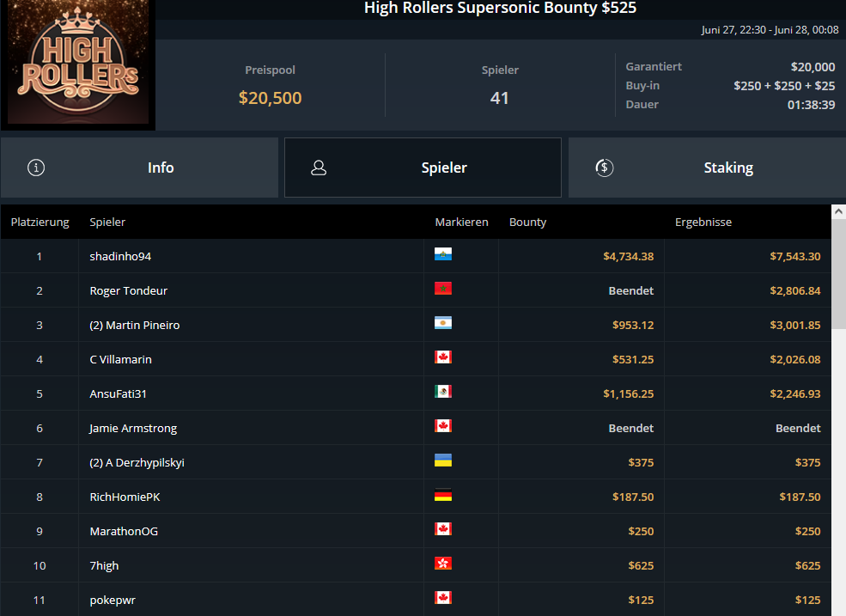
Task: Click the $2,026.08 result value
Action: [x=794, y=360]
